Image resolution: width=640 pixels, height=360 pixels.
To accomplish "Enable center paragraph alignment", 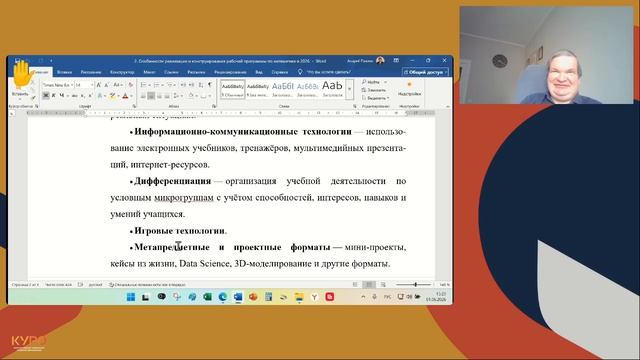I will 151,96.
